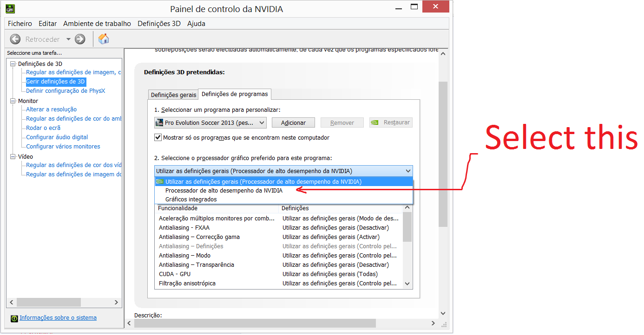Open the Definições 3D menu
The width and height of the screenshot is (644, 335).
click(159, 24)
